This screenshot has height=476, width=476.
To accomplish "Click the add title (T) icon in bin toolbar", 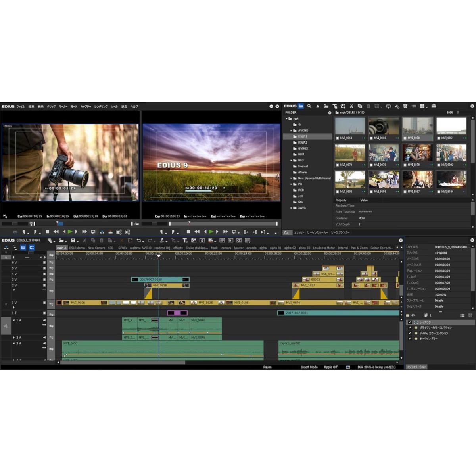I will tap(335, 106).
